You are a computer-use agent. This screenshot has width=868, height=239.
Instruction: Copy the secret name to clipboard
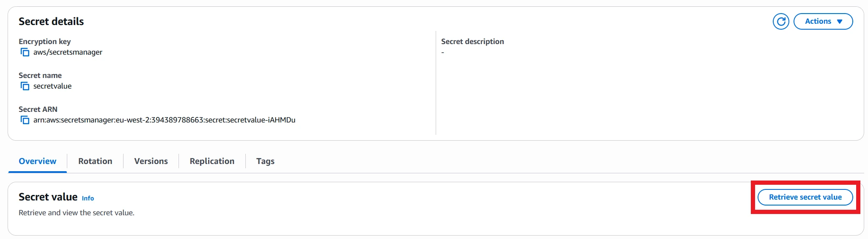point(25,86)
